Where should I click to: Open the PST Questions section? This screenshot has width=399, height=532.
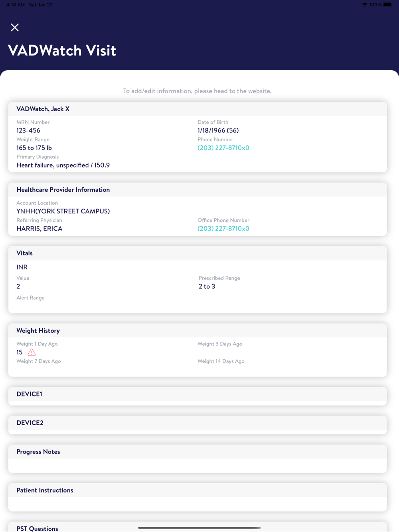(198, 527)
